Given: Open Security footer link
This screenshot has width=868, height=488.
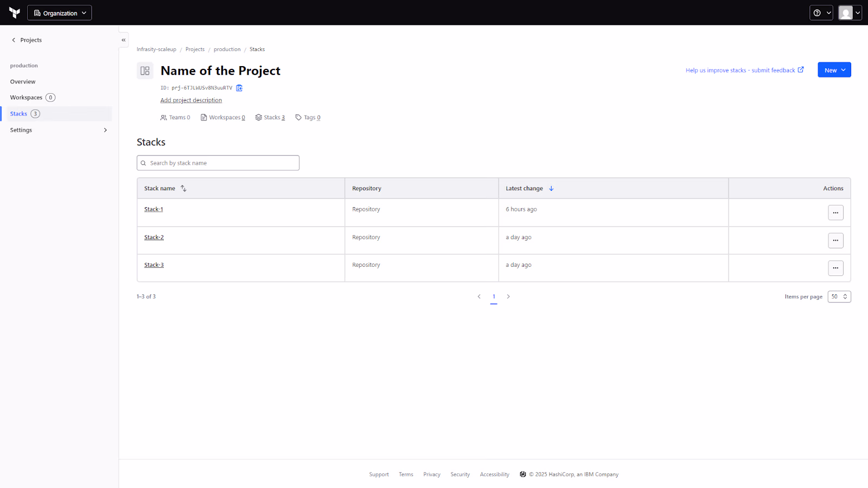Looking at the screenshot, I should point(460,474).
